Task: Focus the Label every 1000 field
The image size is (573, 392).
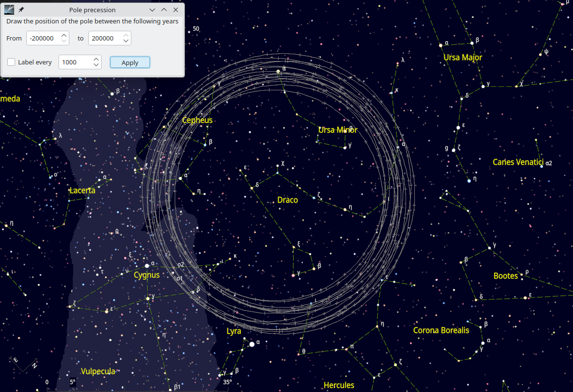Action: pos(75,62)
